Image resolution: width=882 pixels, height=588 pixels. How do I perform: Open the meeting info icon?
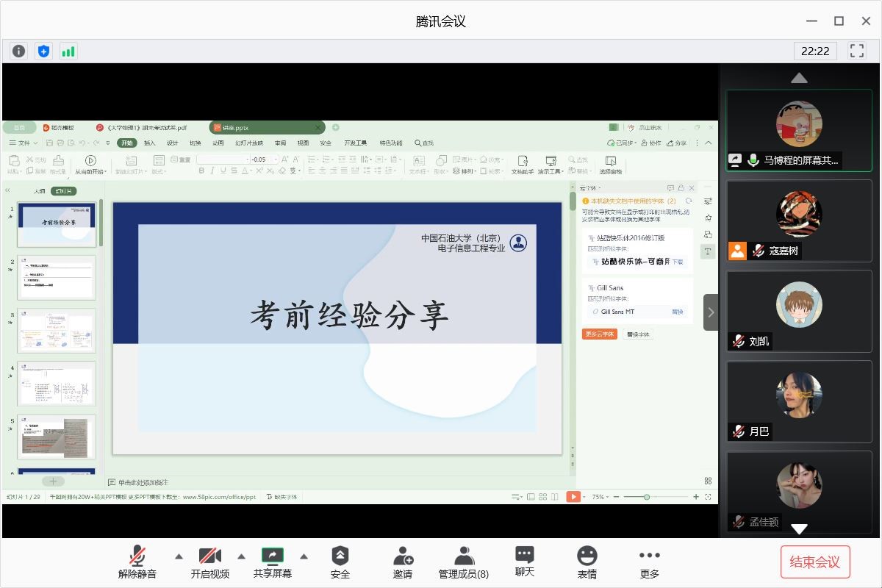[x=19, y=51]
